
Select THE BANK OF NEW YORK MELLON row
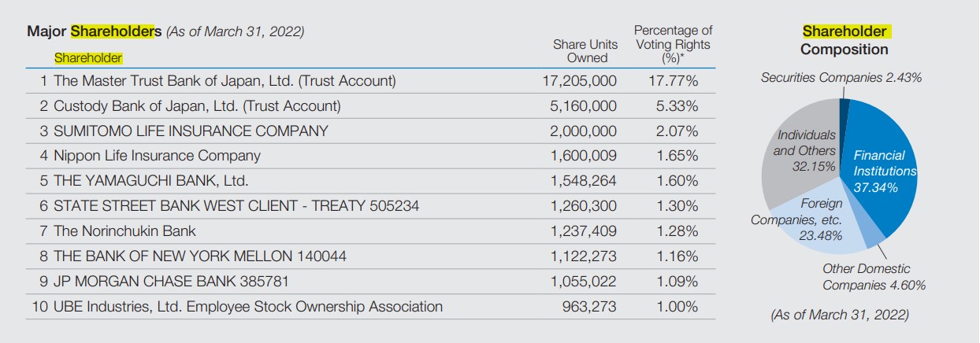200,256
